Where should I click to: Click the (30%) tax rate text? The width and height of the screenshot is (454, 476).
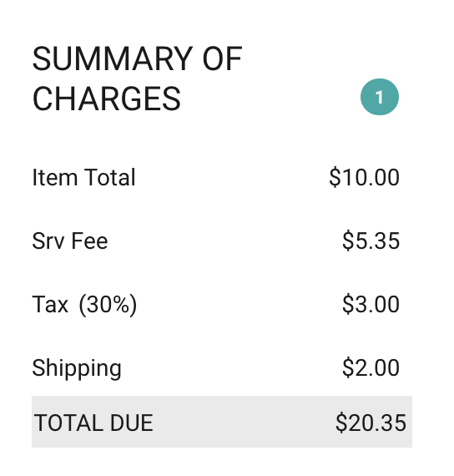tap(108, 305)
